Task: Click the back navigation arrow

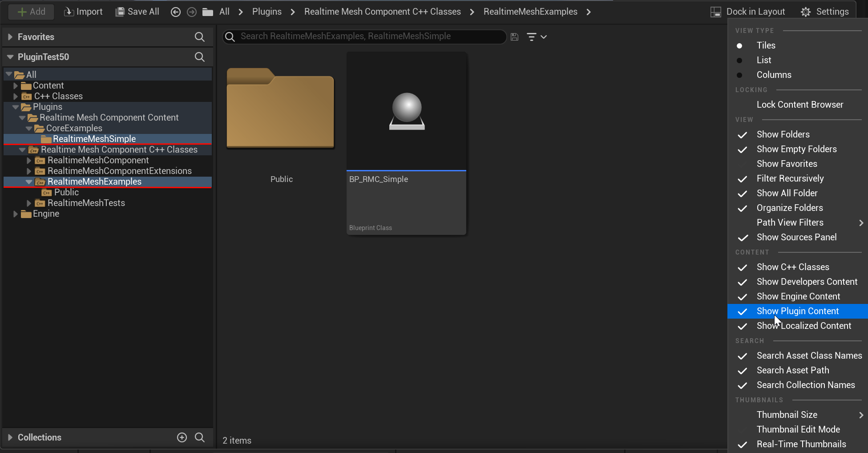Action: (175, 12)
